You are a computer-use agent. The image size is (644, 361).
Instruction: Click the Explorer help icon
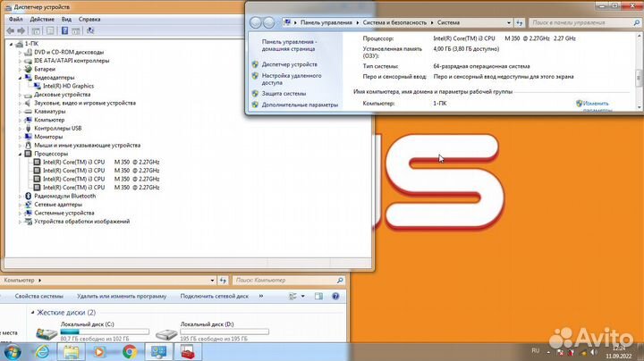coord(335,296)
